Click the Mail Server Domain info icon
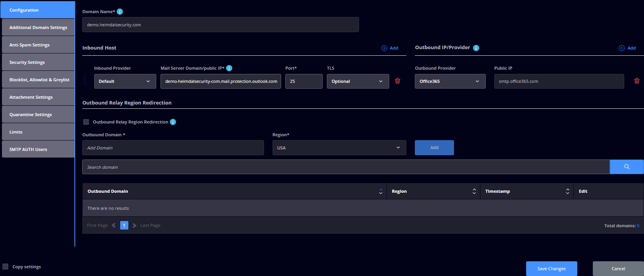 point(229,68)
